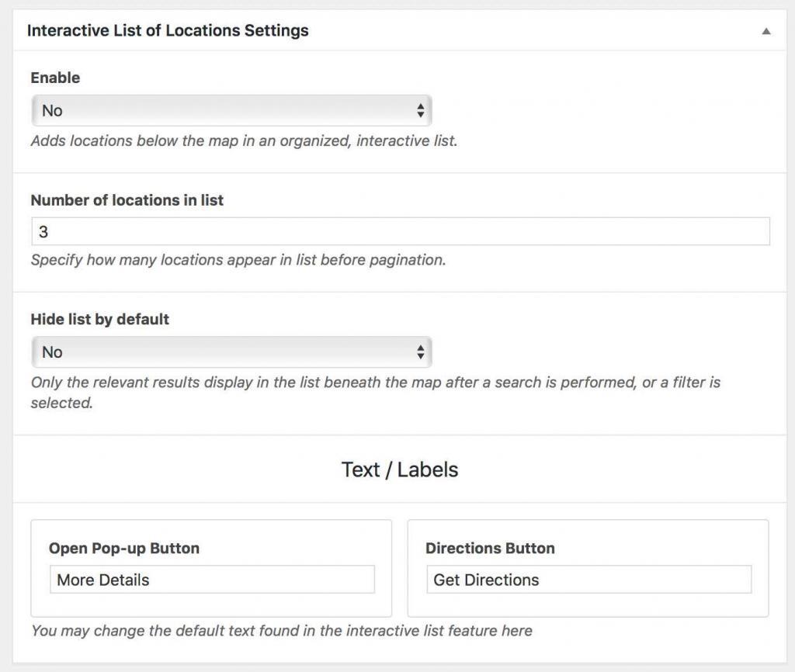Collapse the Interactive List of Locations Settings panel
This screenshot has width=795, height=672.
[765, 32]
